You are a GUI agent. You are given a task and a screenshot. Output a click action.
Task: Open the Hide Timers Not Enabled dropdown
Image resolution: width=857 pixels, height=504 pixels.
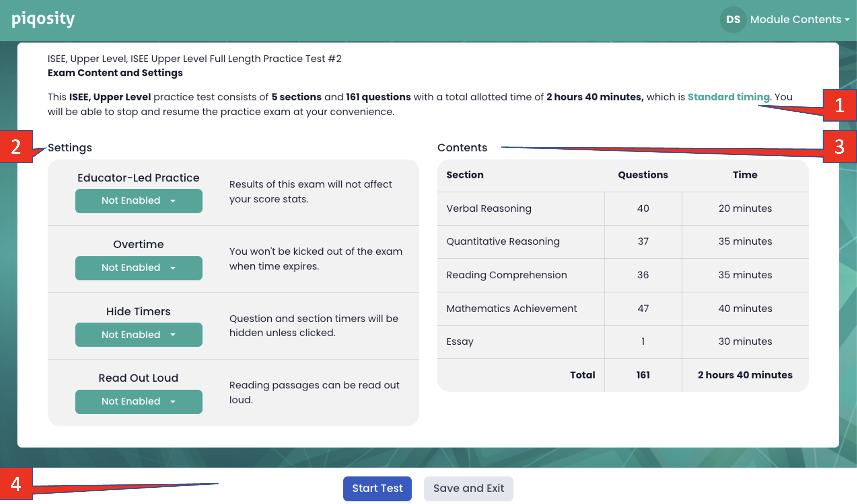[x=139, y=335]
